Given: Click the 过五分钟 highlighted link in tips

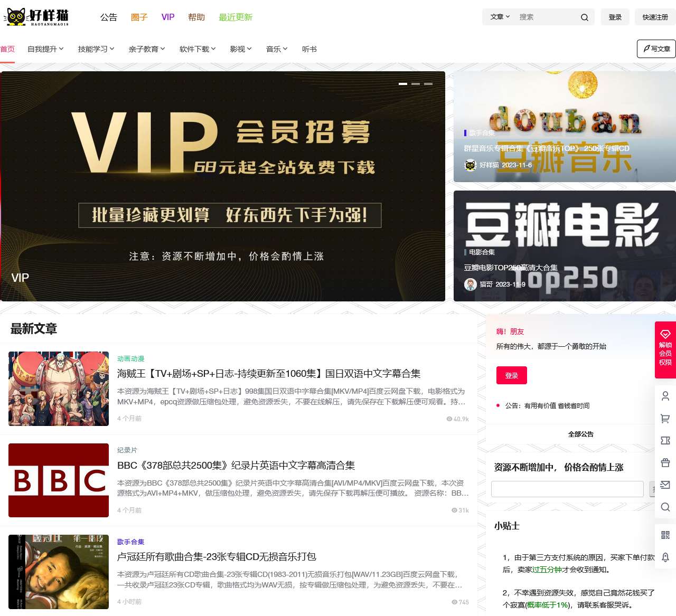Looking at the screenshot, I should coord(547,570).
